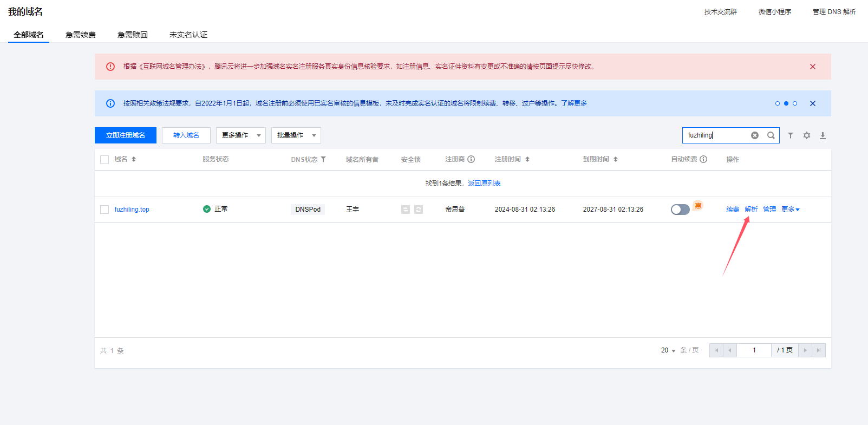This screenshot has height=425, width=868.
Task: Open column settings gear icon
Action: coord(806,135)
